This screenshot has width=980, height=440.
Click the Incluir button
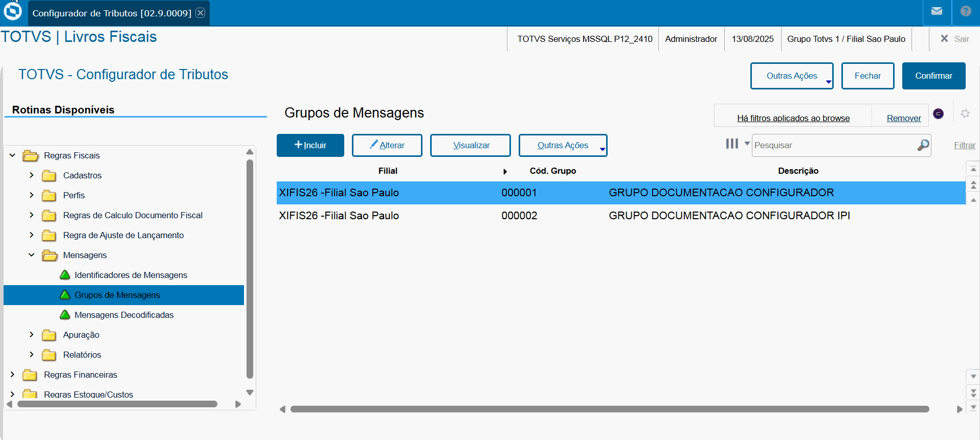[310, 145]
